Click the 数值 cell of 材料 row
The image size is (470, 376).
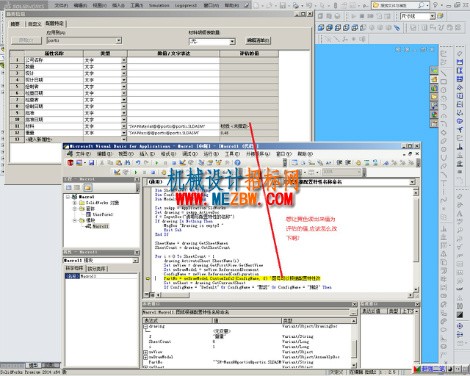click(173, 126)
